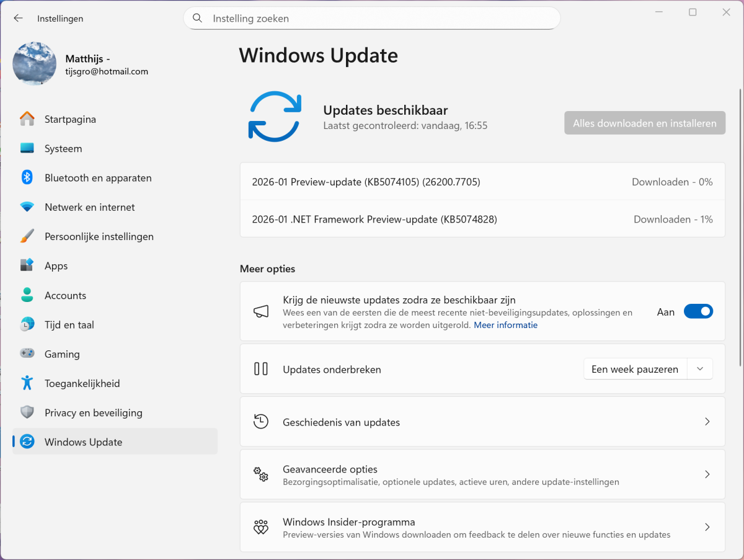The height and width of the screenshot is (560, 744).
Task: Click the Tijd en taal clock icon
Action: (x=27, y=324)
